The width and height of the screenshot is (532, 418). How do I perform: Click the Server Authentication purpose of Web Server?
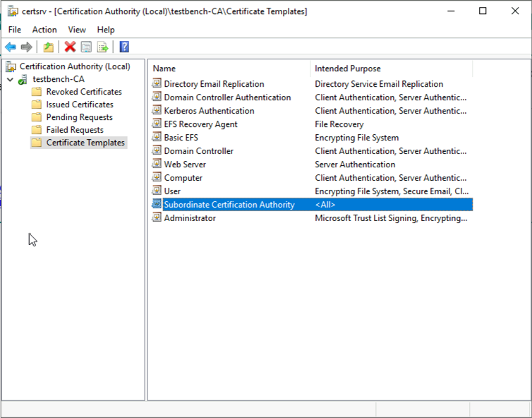coord(355,165)
